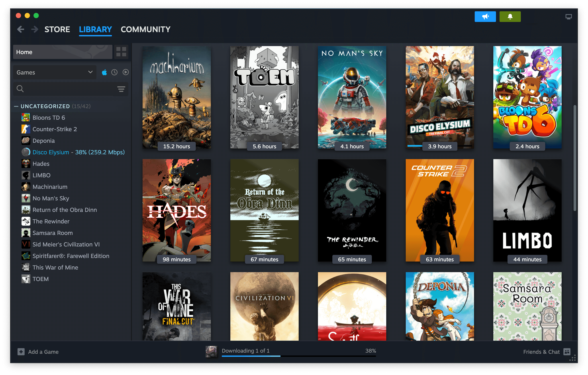The width and height of the screenshot is (588, 375).
Task: Go forward with the right arrow
Action: 35,29
